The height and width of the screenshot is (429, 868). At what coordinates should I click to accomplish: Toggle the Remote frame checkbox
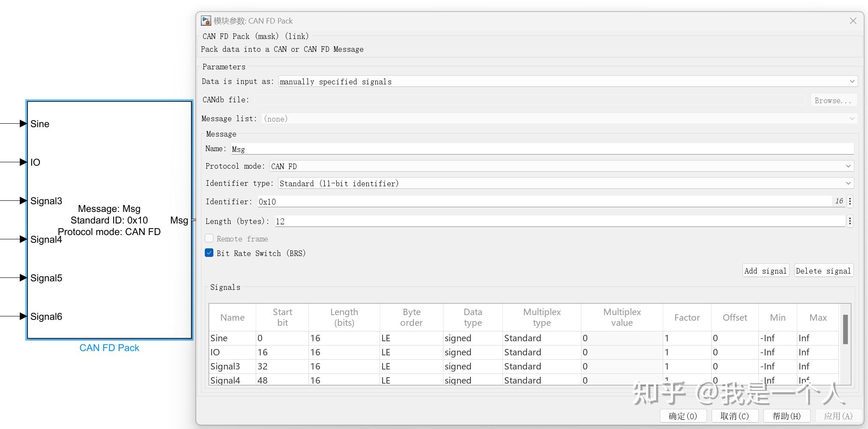point(209,238)
